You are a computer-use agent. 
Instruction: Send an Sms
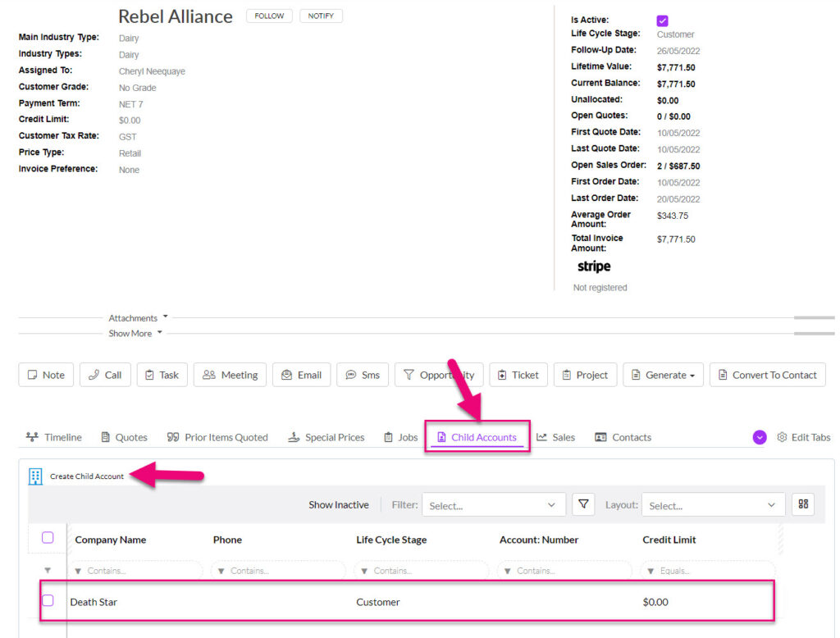pyautogui.click(x=363, y=375)
